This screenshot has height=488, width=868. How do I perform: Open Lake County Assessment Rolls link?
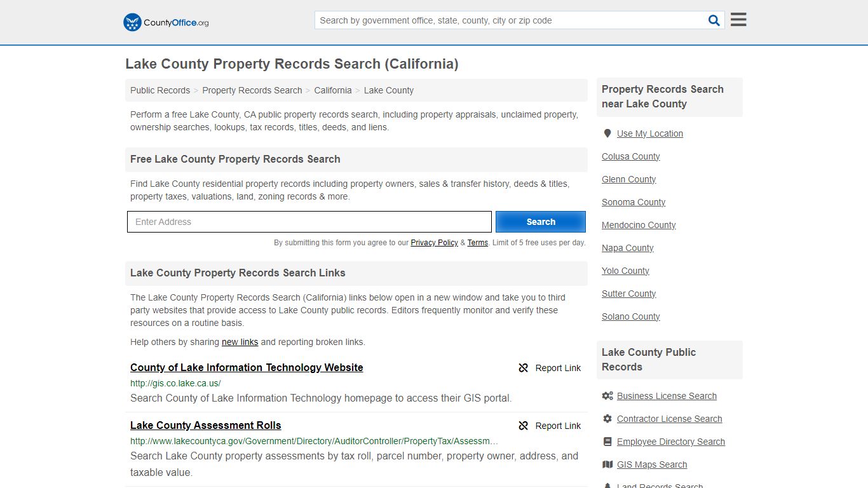point(206,425)
